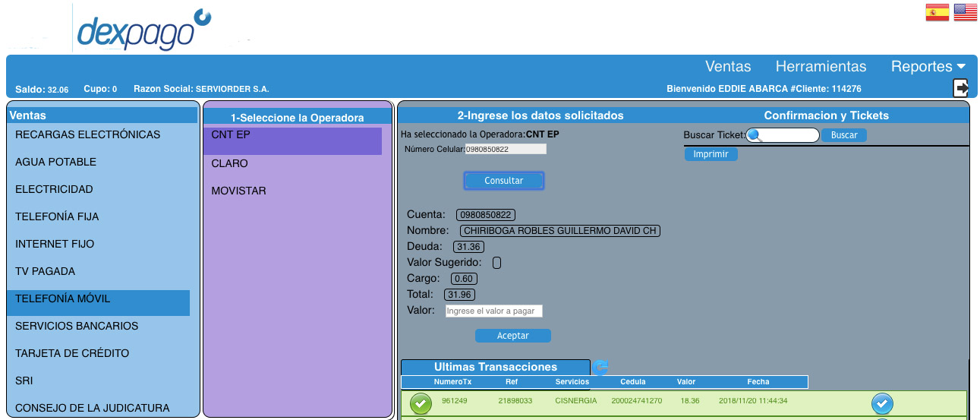The height and width of the screenshot is (420, 980).
Task: Click the Imprimir button
Action: coord(711,154)
